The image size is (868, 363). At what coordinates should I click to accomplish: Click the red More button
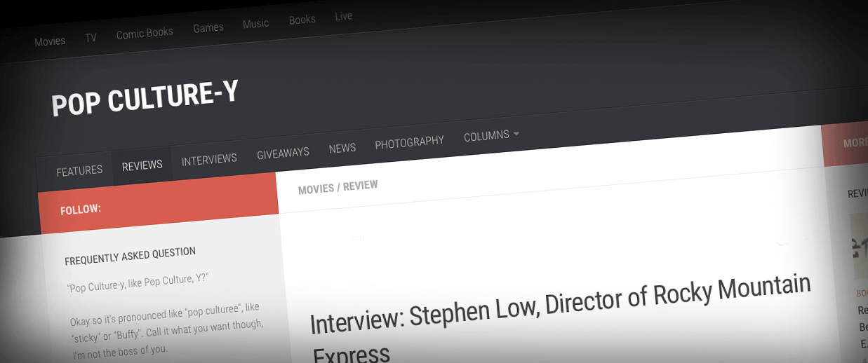[845, 144]
